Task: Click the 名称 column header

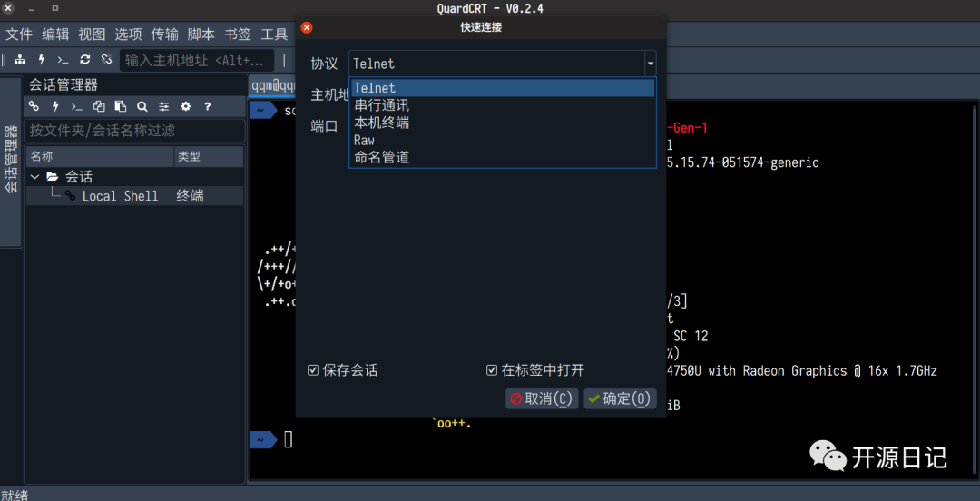Action: click(100, 156)
